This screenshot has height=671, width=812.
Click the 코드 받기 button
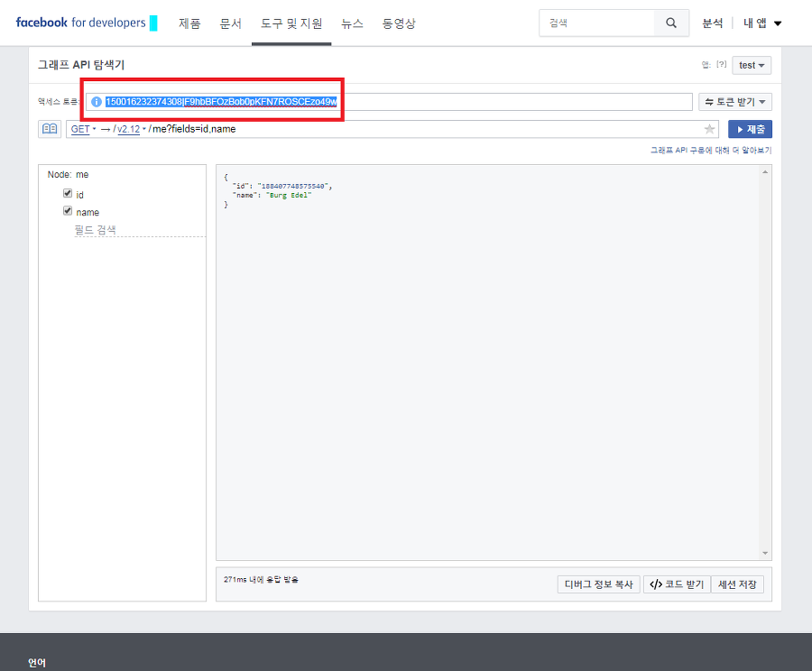coord(677,584)
